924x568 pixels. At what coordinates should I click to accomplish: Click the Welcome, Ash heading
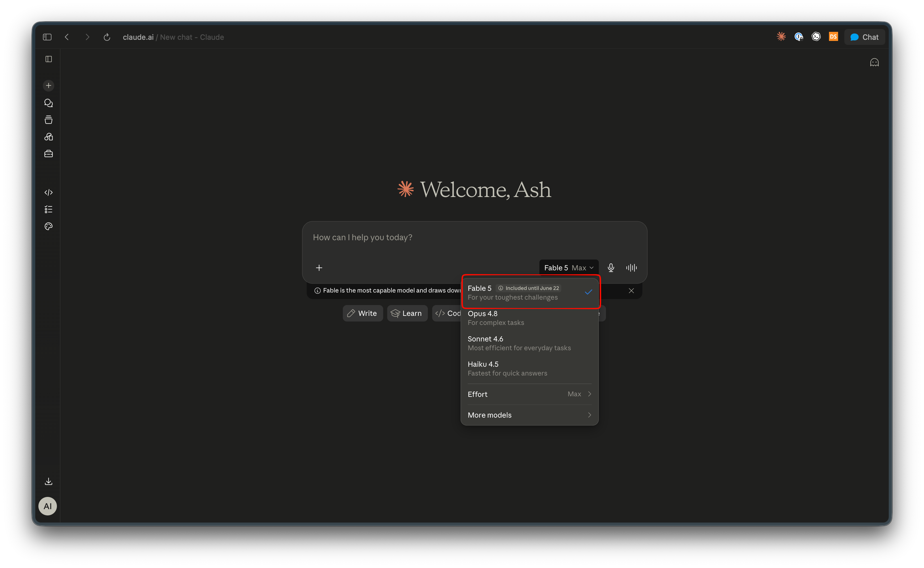(x=485, y=190)
